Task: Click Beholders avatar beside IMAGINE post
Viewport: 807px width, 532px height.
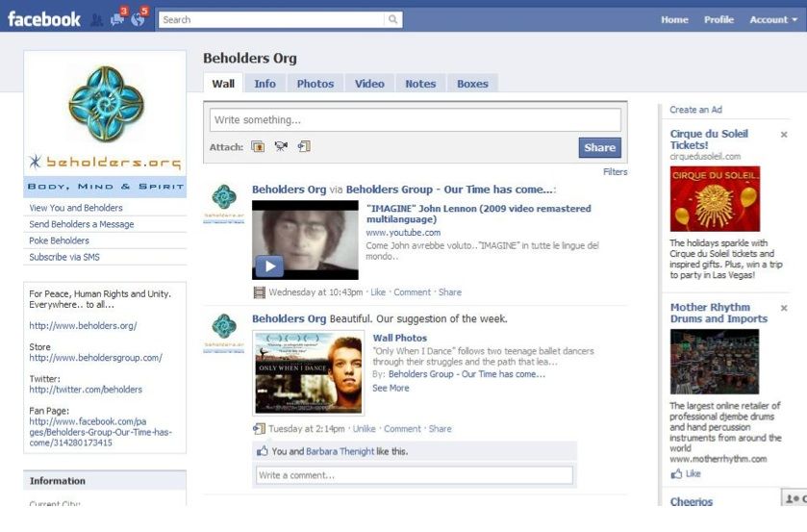Action: click(224, 204)
